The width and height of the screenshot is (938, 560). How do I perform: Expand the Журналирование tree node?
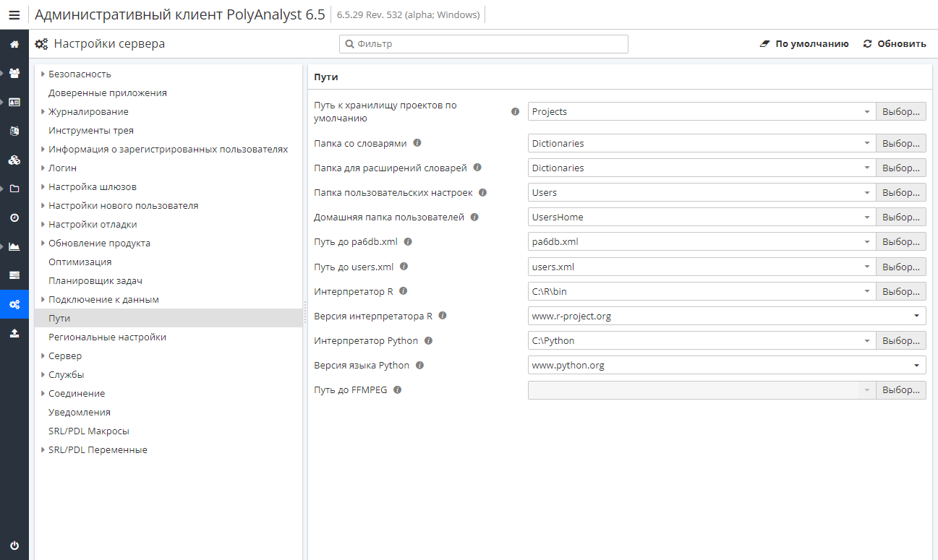tap(43, 111)
